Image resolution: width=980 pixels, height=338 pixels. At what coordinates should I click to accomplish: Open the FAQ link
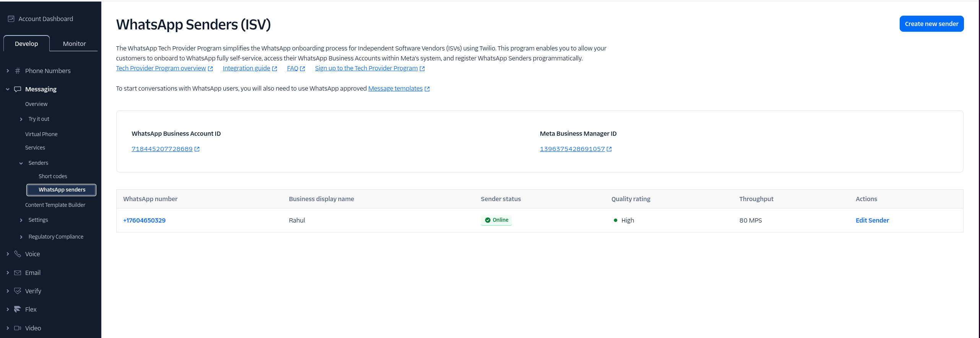pos(293,68)
